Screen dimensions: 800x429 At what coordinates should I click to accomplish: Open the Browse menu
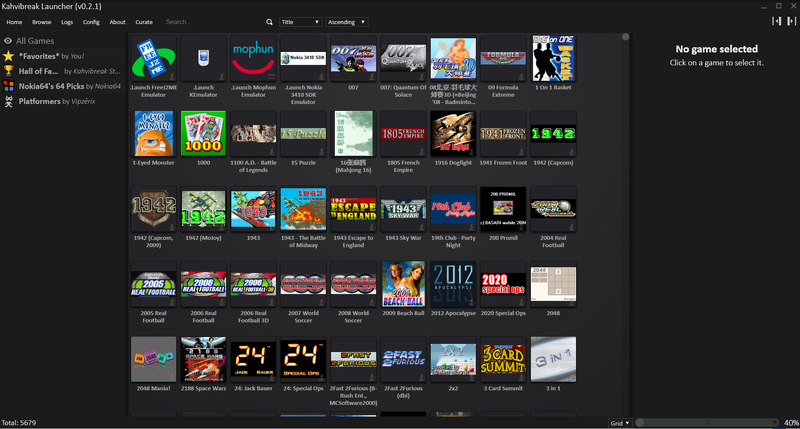click(x=41, y=22)
